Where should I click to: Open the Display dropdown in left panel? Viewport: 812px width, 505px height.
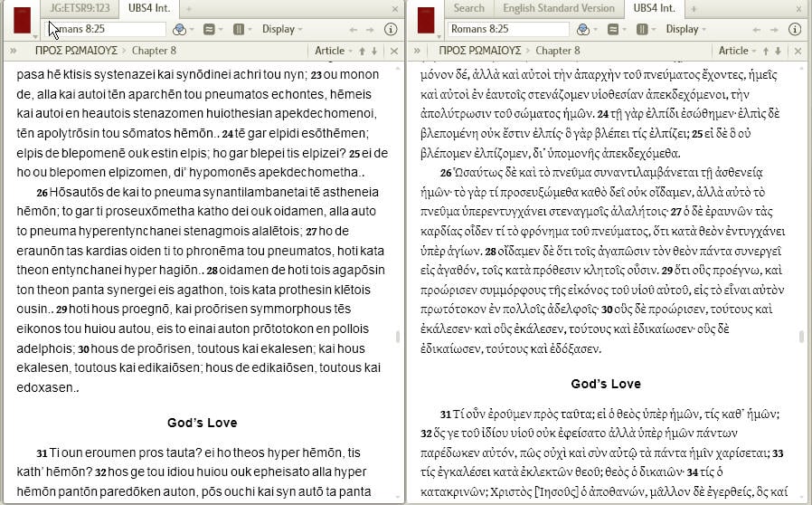pyautogui.click(x=282, y=30)
